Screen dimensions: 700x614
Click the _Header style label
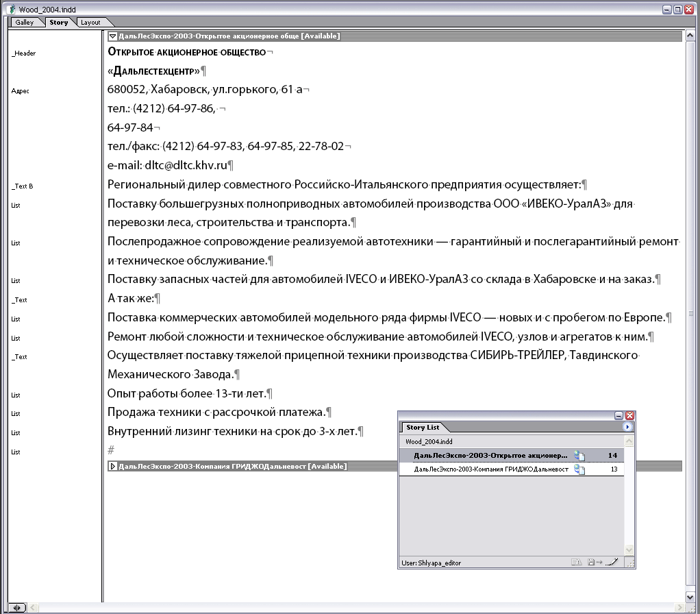pos(24,53)
